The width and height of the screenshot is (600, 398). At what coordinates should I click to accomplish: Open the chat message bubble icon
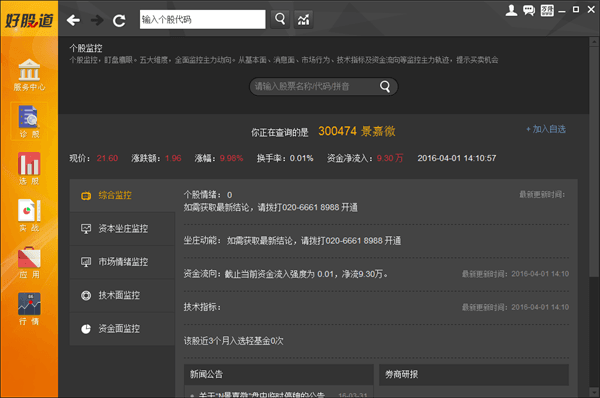tap(529, 10)
